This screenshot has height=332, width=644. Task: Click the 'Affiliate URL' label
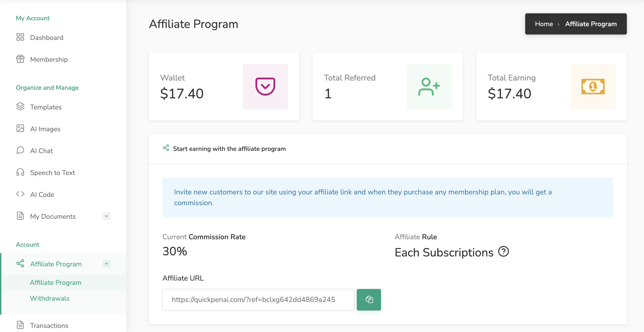pyautogui.click(x=183, y=278)
